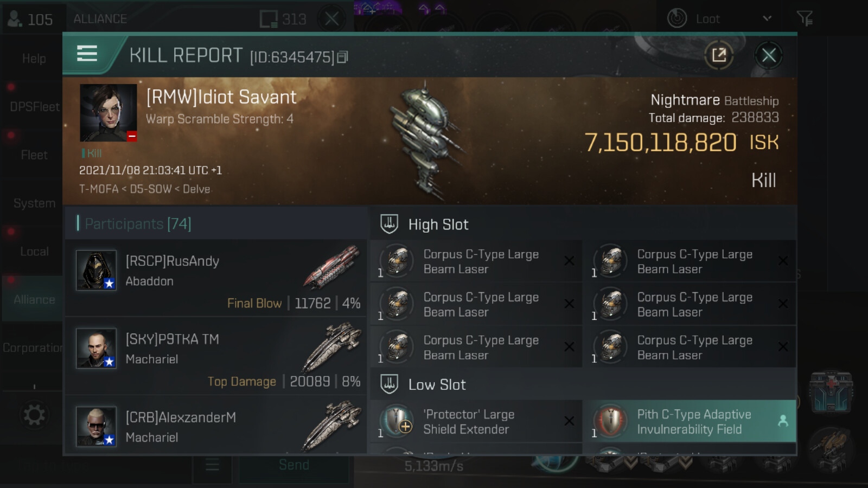Open the Help channel
The width and height of the screenshot is (868, 488).
click(x=34, y=59)
